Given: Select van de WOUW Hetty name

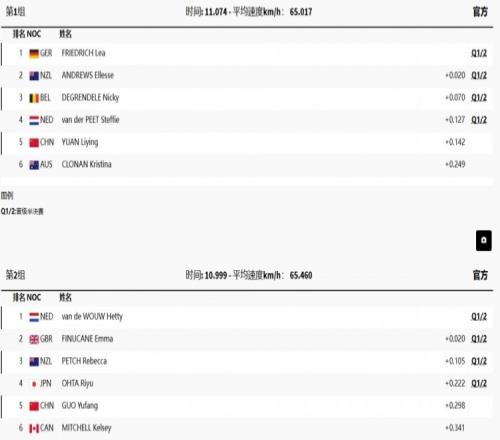Looking at the screenshot, I should (x=92, y=316).
